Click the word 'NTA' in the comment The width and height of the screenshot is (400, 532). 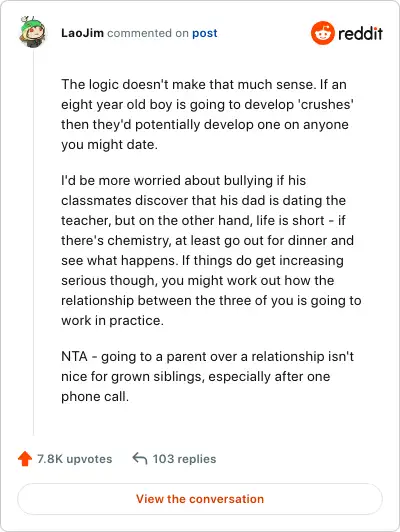pyautogui.click(x=74, y=356)
